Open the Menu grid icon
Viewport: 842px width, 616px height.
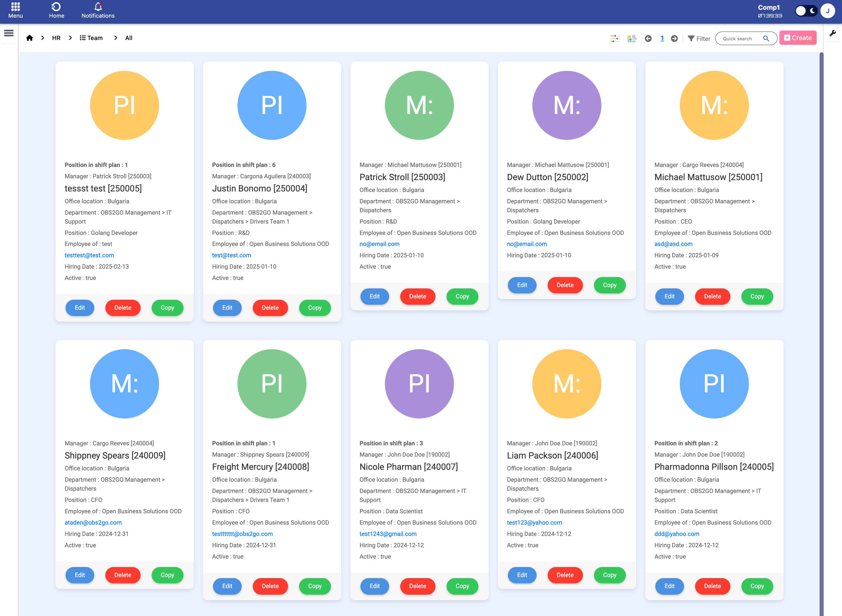(15, 11)
